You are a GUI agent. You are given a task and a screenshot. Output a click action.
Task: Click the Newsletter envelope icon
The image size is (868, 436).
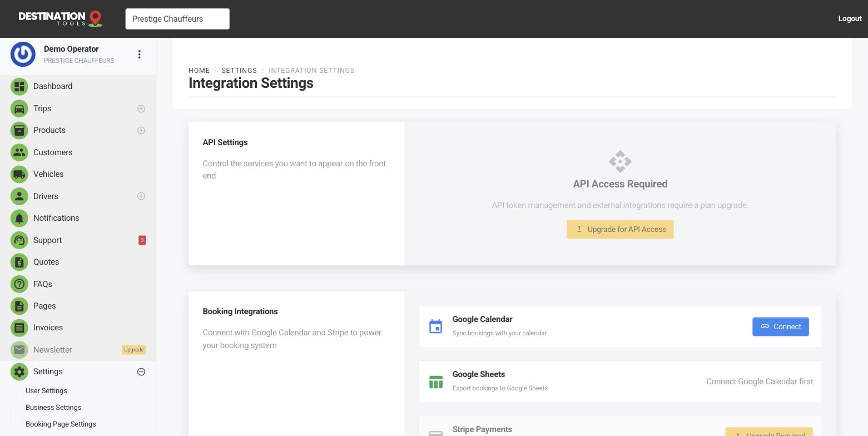pos(19,350)
